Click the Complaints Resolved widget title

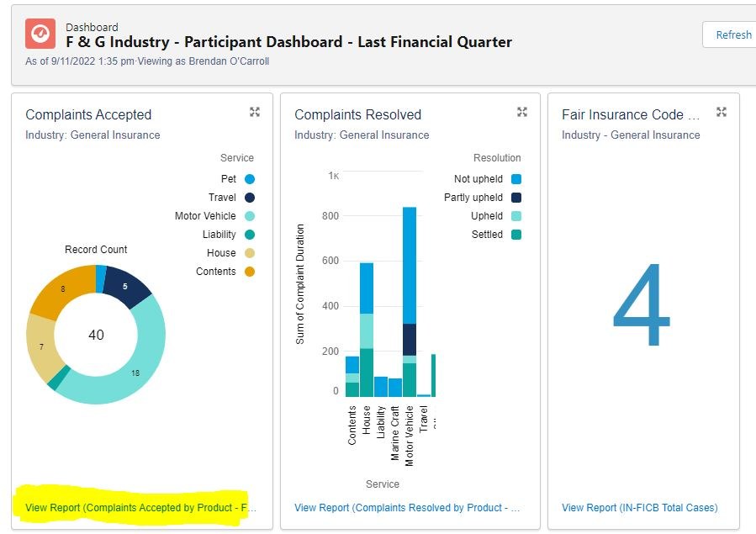pyautogui.click(x=357, y=114)
